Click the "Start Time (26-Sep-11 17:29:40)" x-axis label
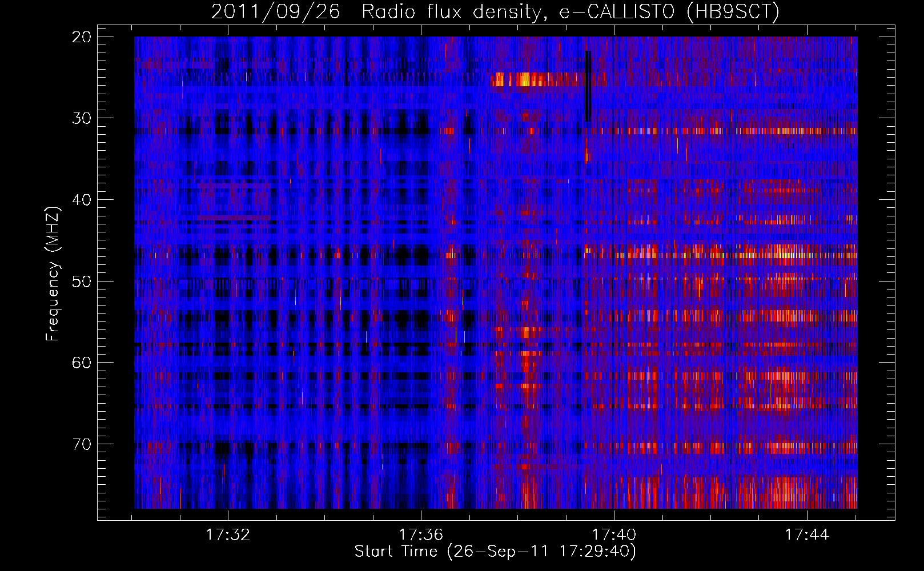This screenshot has height=571, width=924. 495,552
